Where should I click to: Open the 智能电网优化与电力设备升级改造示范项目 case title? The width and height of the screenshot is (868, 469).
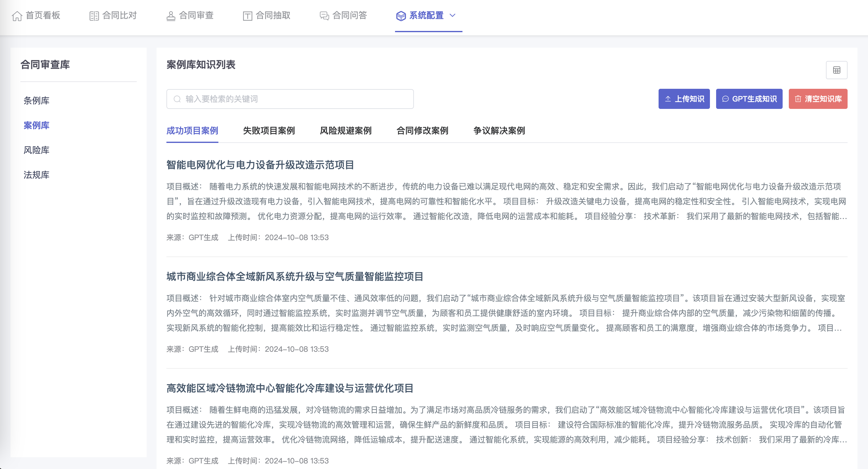point(260,165)
